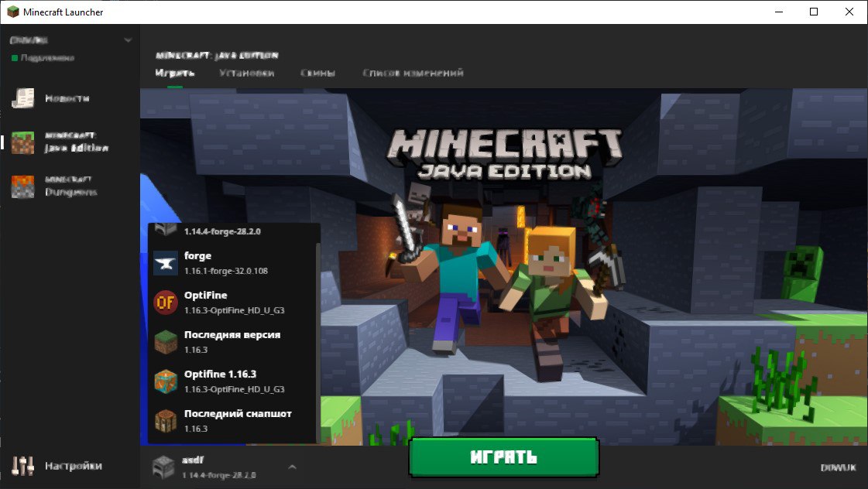
Task: Click Optifine 1.16.3 block icon
Action: [166, 381]
